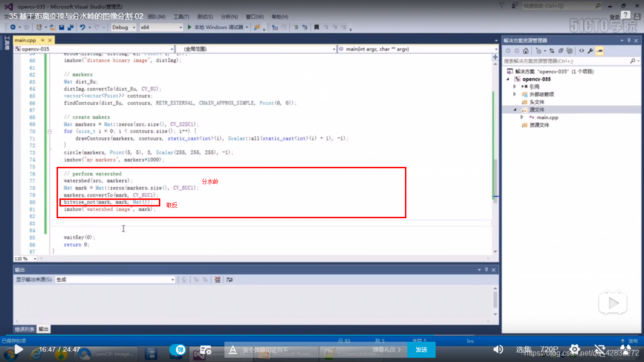Expand main.cpp node in tree
This screenshot has height=362, width=644.
tap(522, 117)
